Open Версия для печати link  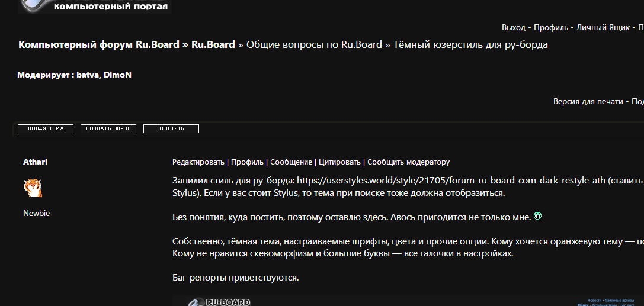[x=588, y=101]
